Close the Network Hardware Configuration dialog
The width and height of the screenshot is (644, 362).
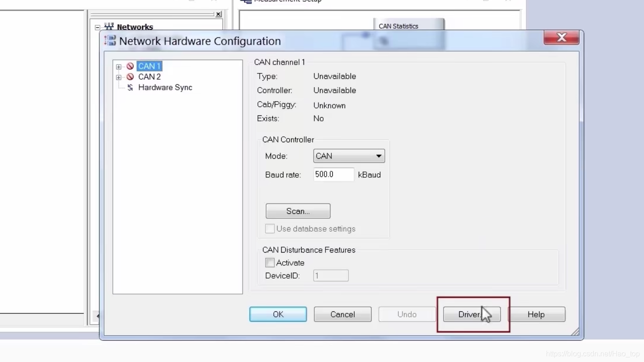coord(561,37)
